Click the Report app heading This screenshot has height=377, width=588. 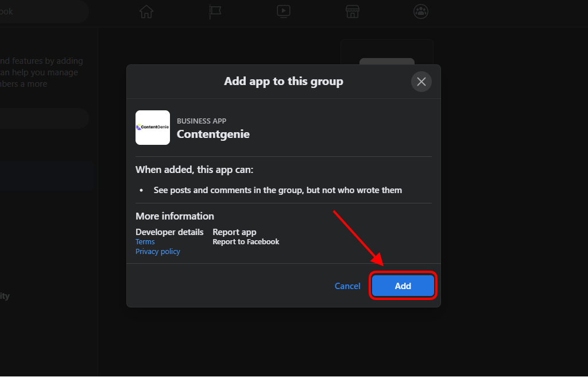(x=234, y=232)
